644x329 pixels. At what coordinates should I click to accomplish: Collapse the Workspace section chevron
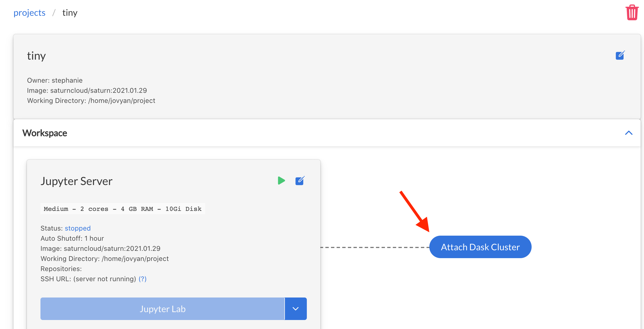coord(629,133)
